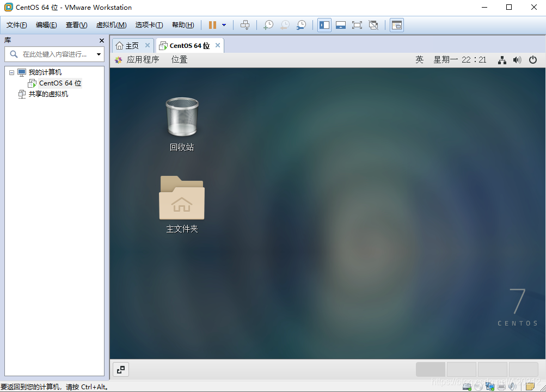Toggle the thumbnail bar view
Image resolution: width=546 pixels, height=392 pixels.
click(341, 25)
